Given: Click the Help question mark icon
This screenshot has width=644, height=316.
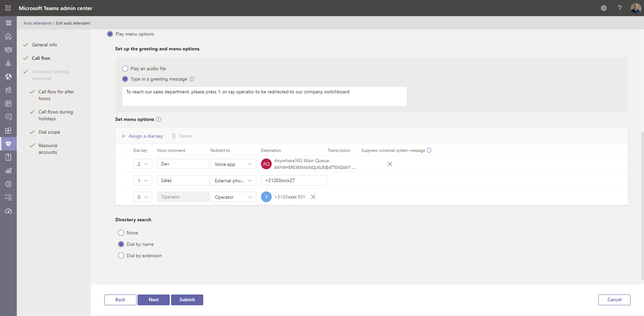Looking at the screenshot, I should pos(620,8).
